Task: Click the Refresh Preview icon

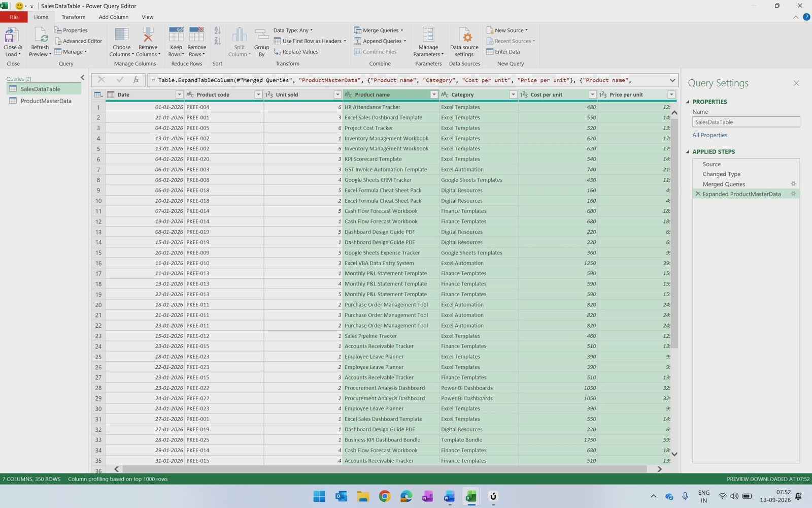Action: [40, 35]
